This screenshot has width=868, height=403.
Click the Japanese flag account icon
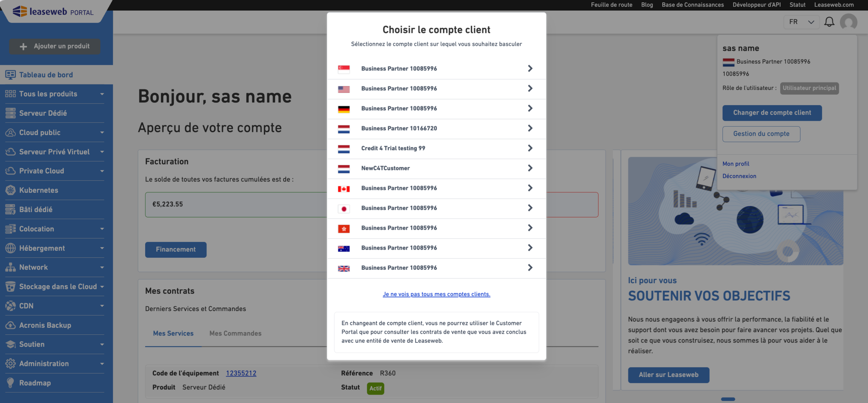pos(343,209)
